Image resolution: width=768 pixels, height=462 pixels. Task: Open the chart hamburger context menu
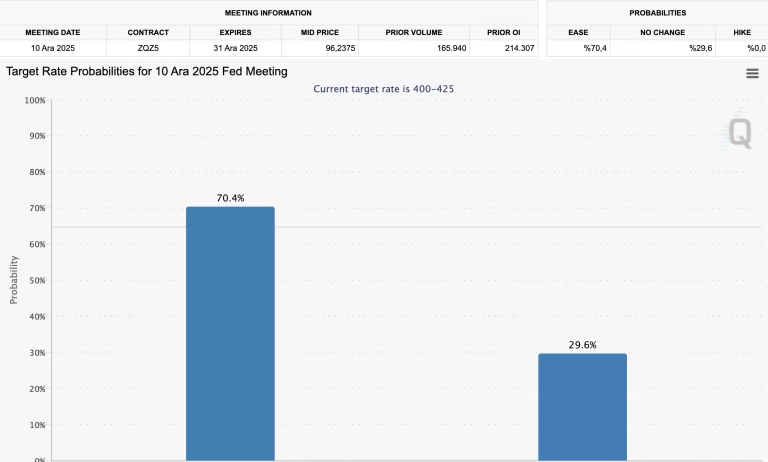pyautogui.click(x=752, y=73)
